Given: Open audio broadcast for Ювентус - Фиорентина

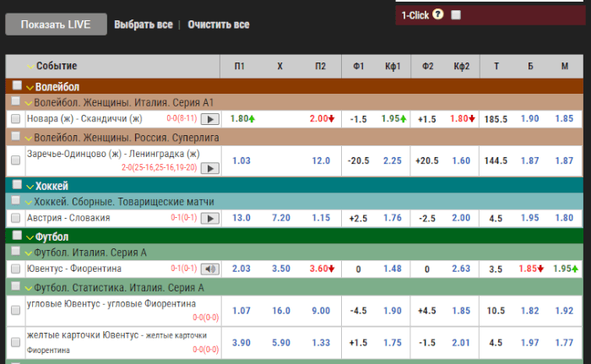Looking at the screenshot, I should coord(209,269).
